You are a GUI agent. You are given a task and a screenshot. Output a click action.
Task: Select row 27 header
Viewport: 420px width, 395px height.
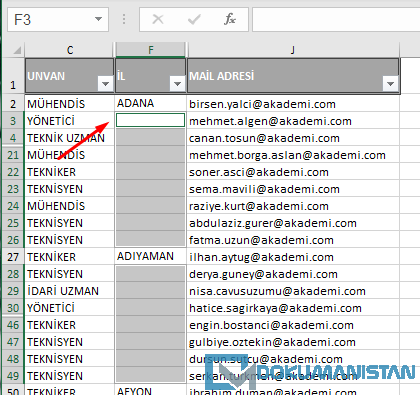(13, 257)
